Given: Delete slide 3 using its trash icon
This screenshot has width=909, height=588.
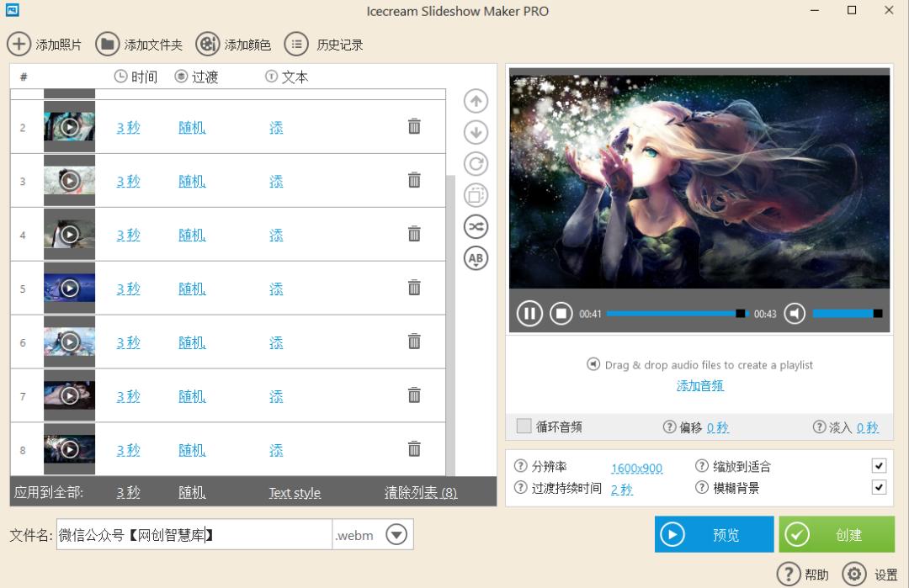Looking at the screenshot, I should point(413,179).
